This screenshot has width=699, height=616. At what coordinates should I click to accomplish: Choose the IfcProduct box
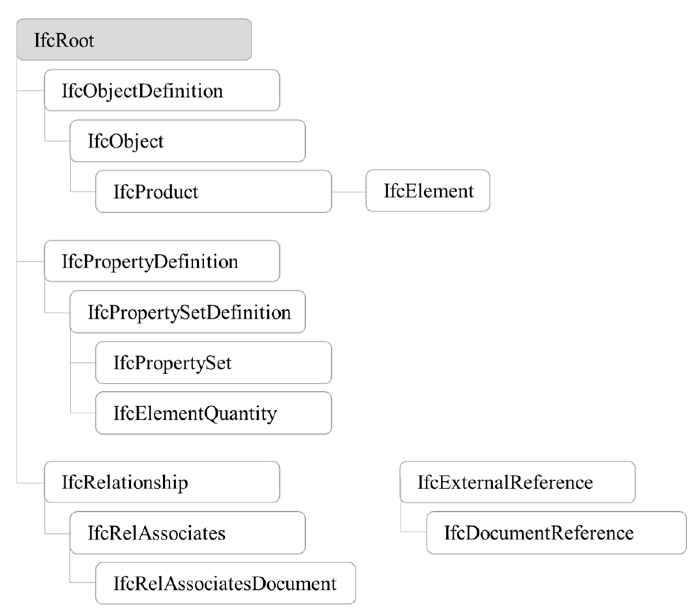point(213,192)
